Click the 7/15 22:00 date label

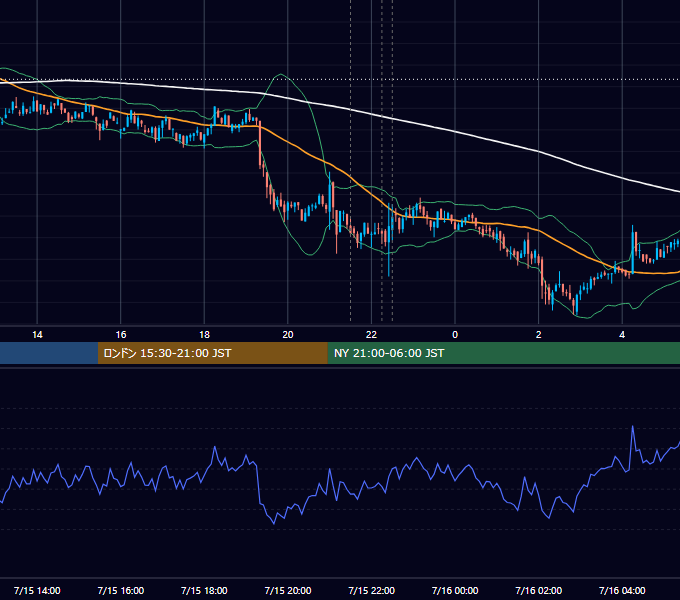pyautogui.click(x=371, y=590)
